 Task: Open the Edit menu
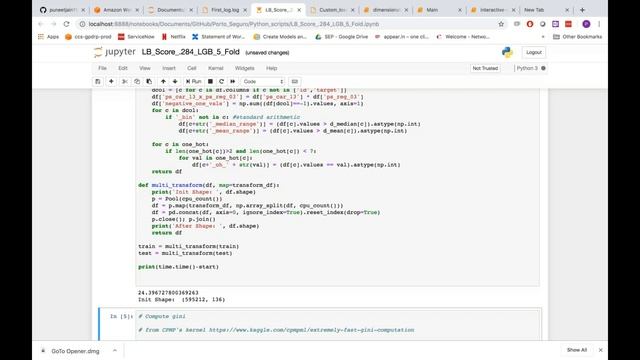[x=123, y=68]
